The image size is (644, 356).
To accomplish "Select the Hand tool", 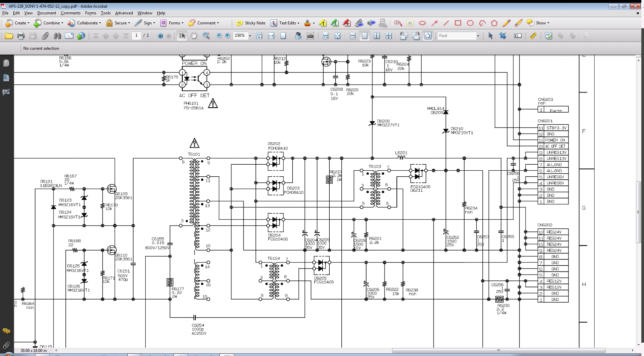I will click(x=194, y=36).
